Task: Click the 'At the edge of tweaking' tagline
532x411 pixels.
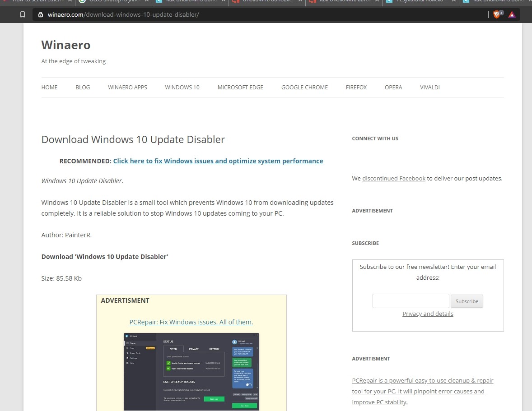Action: pos(73,61)
